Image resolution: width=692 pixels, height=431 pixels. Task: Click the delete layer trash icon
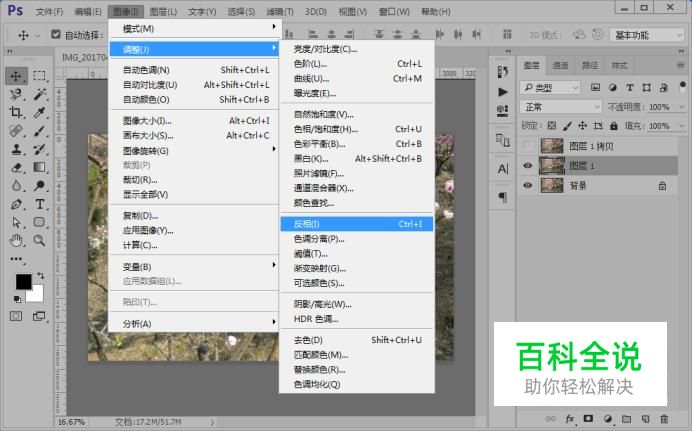(663, 418)
